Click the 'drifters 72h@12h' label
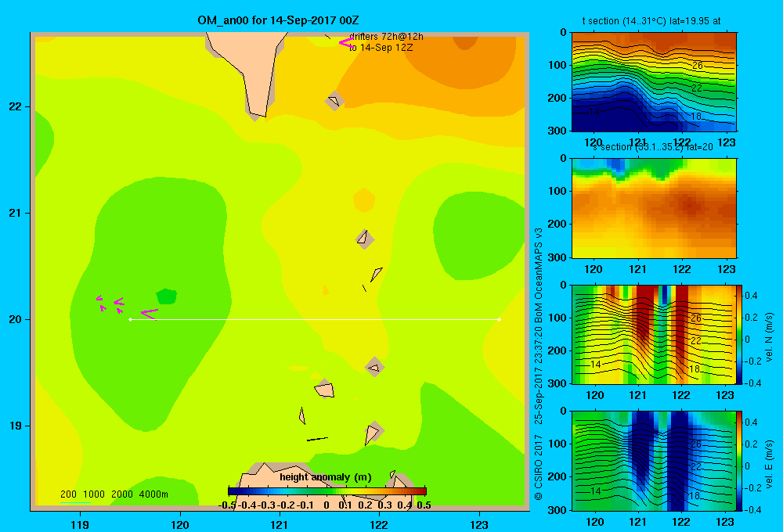Viewport: 783px width, 532px height. 386,37
